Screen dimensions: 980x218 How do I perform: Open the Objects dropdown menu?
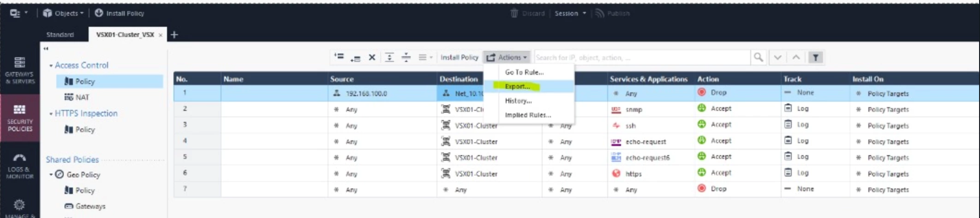[x=63, y=13]
